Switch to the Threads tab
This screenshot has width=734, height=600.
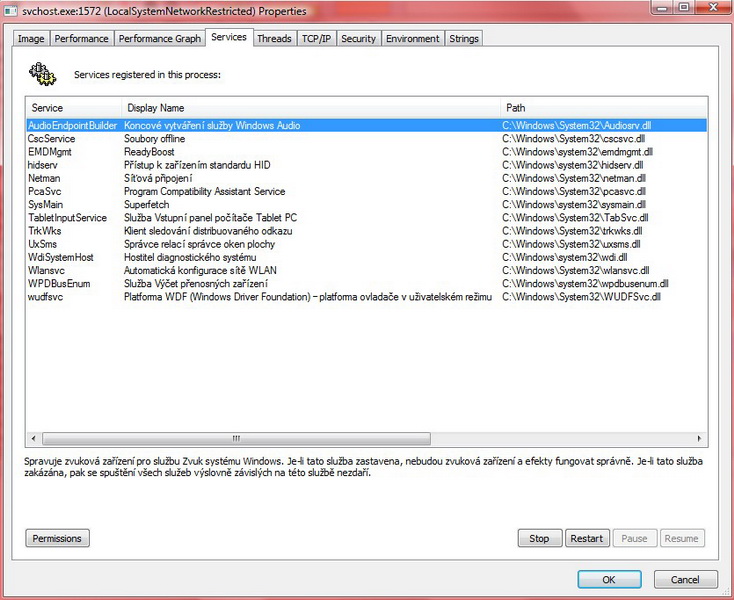(x=273, y=39)
